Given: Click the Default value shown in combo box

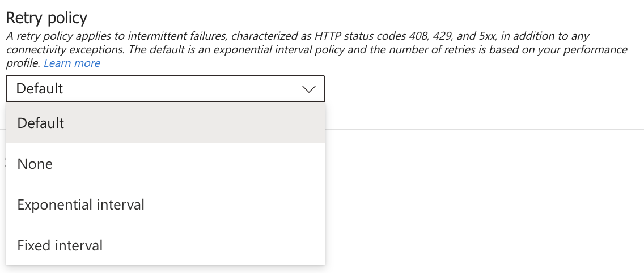Looking at the screenshot, I should (x=40, y=89).
